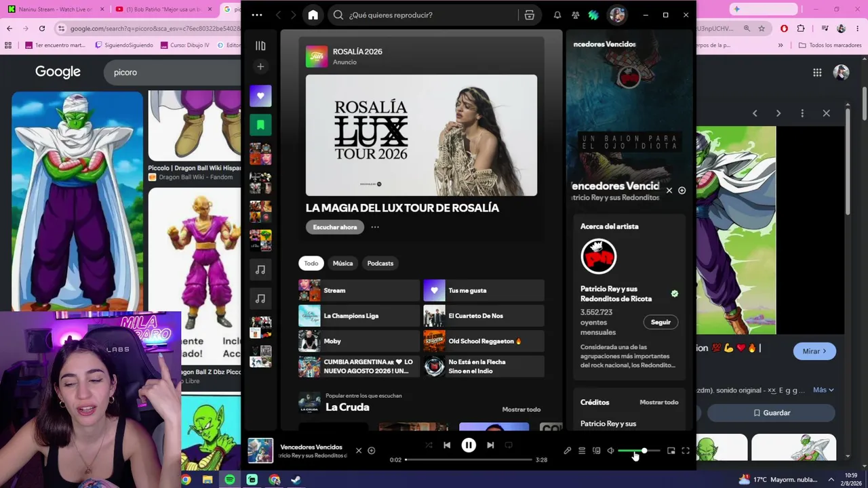Screen dimensions: 868x488
Task: Toggle shuffle in the Spotify player
Action: 429,445
